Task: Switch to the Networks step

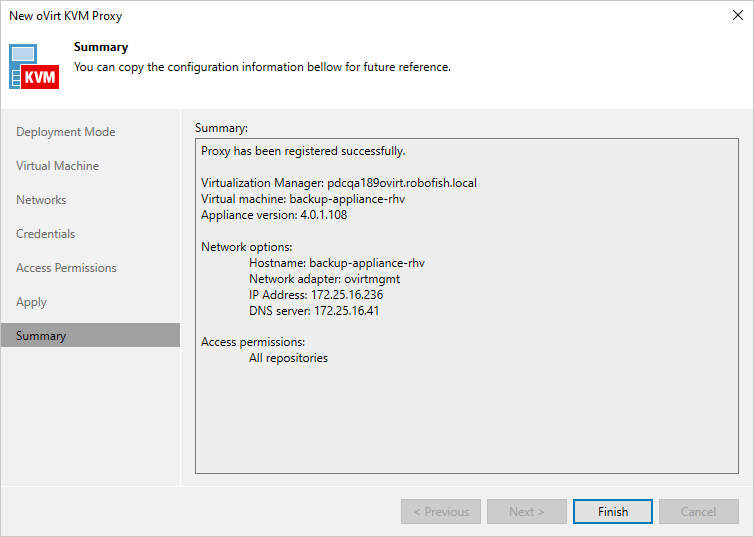Action: click(41, 200)
